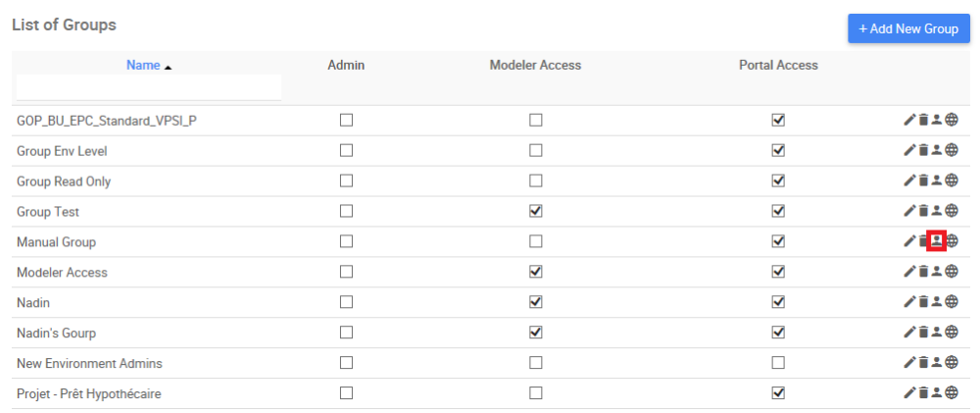980x413 pixels.
Task: Toggle Modeler Access checkbox for Manual Group
Action: click(x=535, y=241)
